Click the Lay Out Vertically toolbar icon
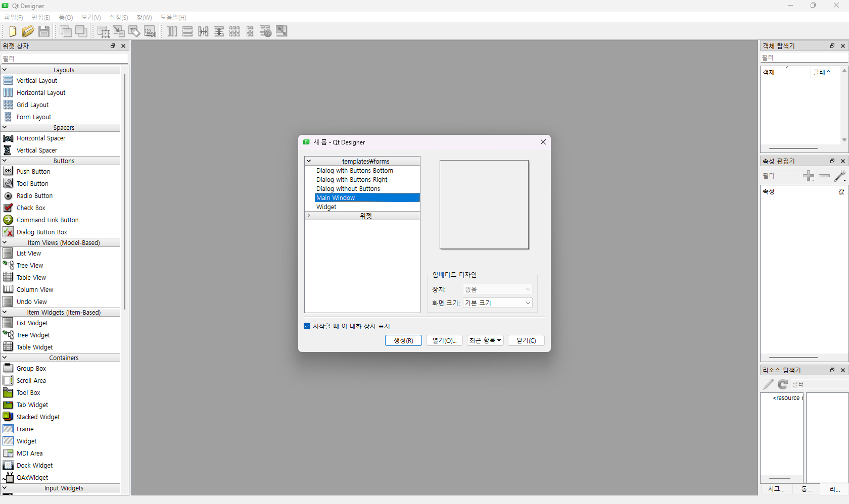 click(187, 31)
